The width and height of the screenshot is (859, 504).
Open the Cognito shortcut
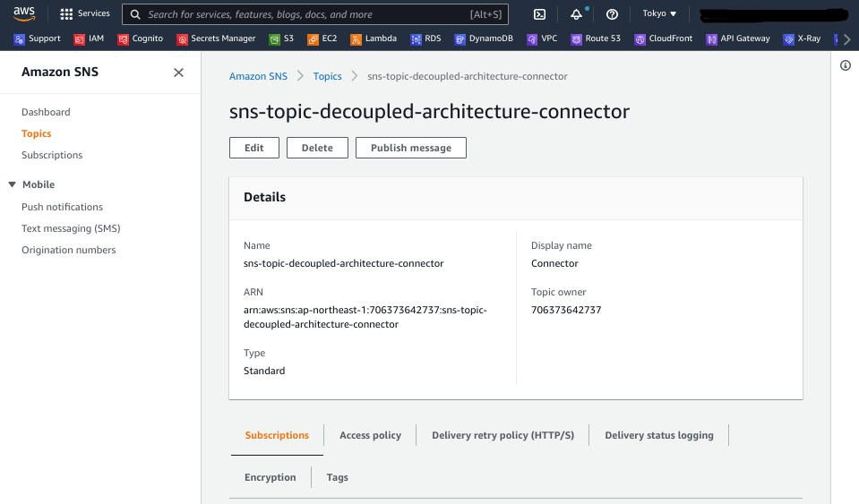coord(141,38)
